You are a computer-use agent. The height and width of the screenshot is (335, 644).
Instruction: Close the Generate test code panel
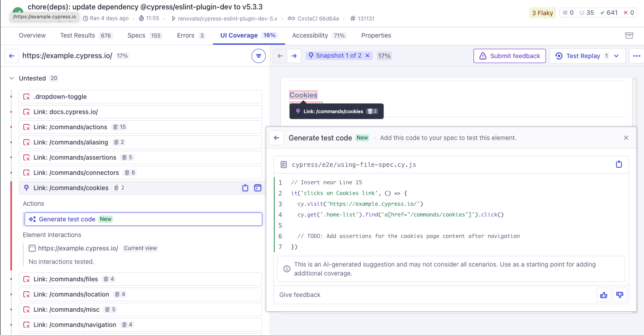(x=626, y=138)
